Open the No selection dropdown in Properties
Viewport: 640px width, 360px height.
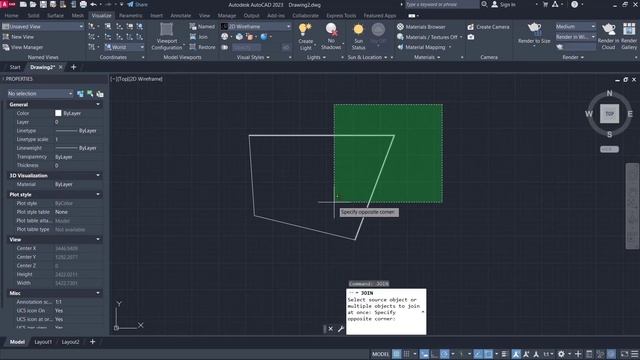pyautogui.click(x=40, y=94)
